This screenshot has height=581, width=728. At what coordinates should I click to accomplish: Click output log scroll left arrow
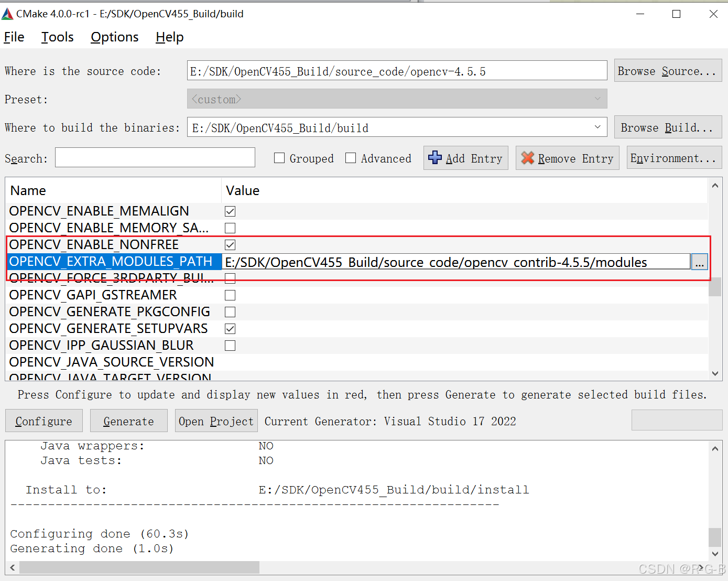[x=13, y=567]
